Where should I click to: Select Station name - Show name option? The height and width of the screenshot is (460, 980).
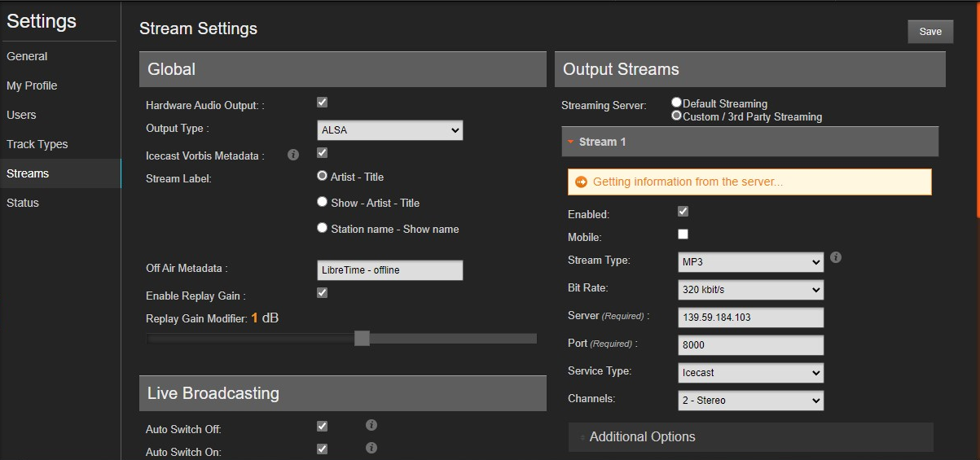coord(323,228)
